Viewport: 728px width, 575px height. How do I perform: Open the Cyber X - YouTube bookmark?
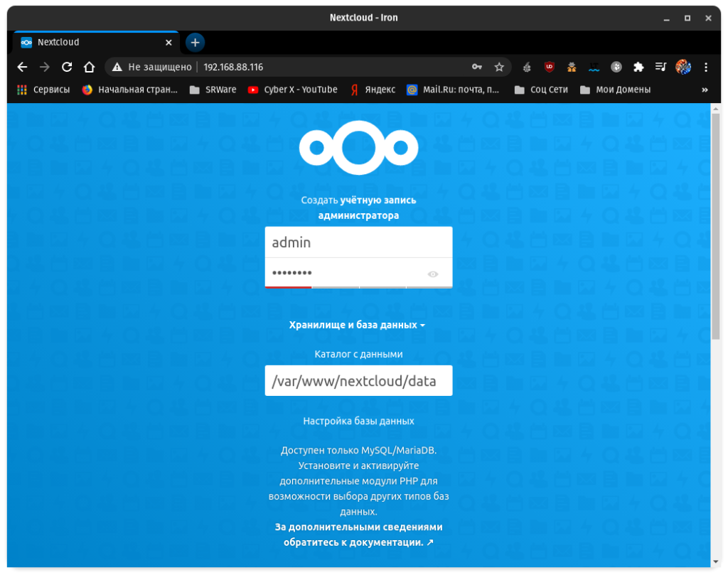coord(293,90)
